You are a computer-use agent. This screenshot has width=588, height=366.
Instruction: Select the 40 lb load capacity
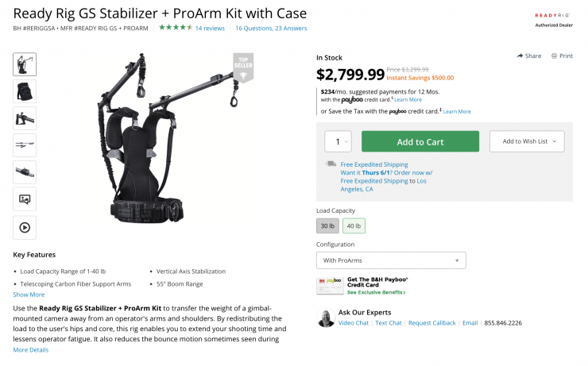354,225
